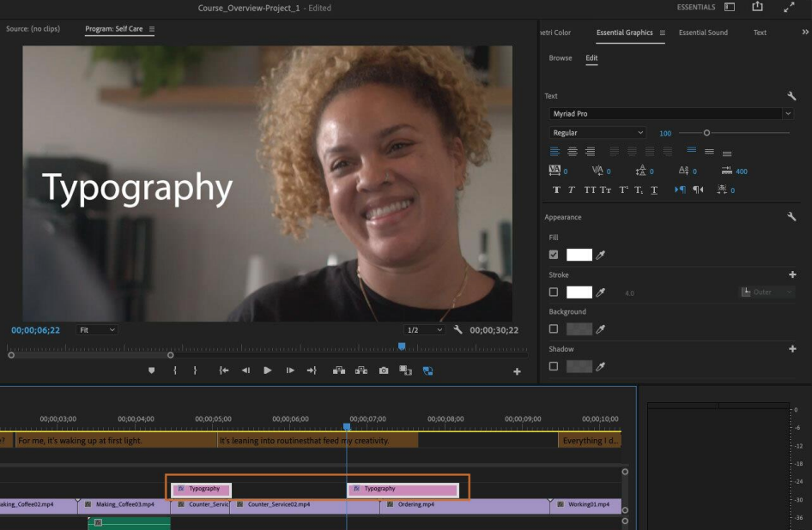Click the wrench settings icon in Program monitor
The image size is (812, 530).
[x=458, y=328]
